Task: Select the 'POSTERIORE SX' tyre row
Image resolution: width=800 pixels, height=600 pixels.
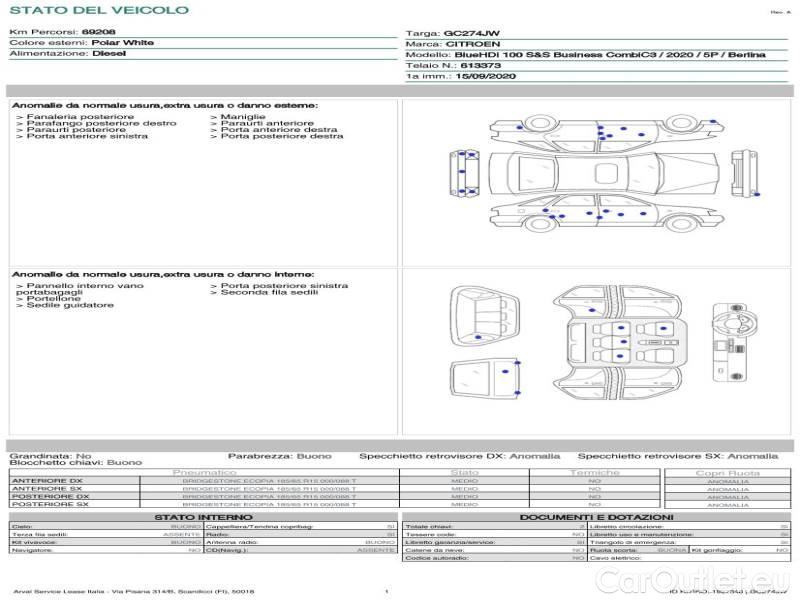Action: (x=49, y=504)
